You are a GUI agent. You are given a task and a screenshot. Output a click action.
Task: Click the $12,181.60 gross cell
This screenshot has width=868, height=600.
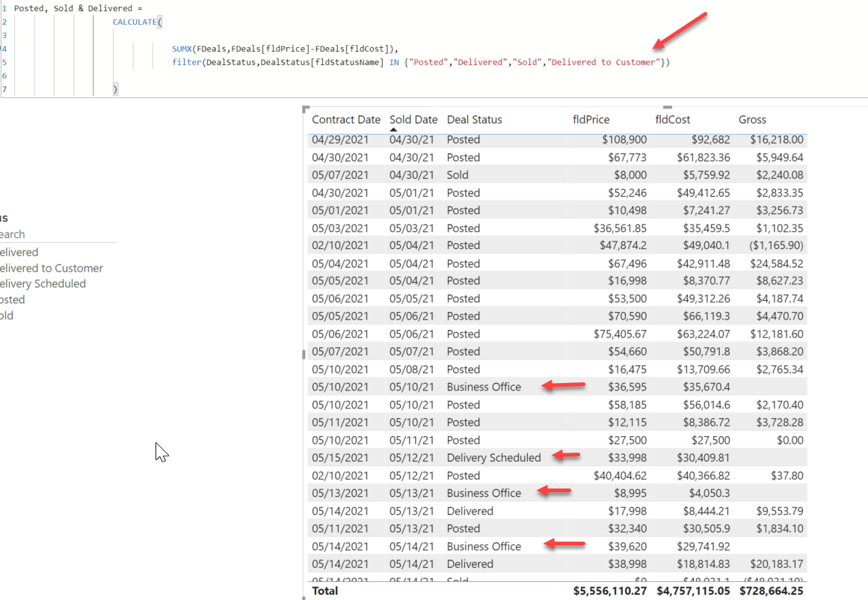(777, 334)
